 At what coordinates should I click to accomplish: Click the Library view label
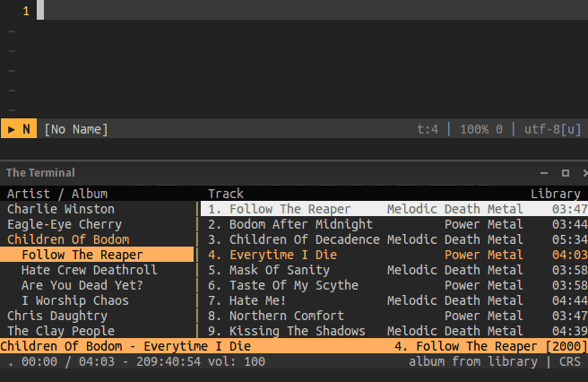pos(556,194)
